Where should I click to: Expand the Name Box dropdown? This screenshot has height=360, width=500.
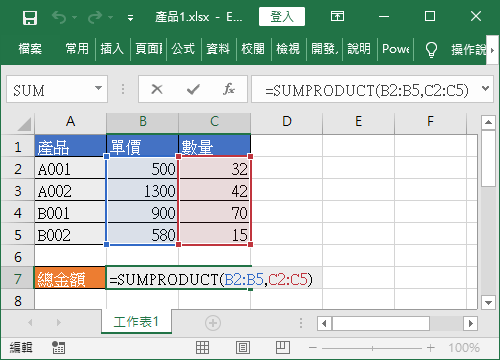click(98, 89)
